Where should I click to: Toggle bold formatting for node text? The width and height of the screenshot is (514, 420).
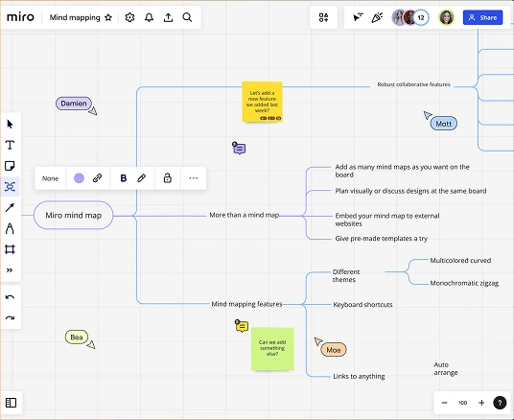(x=124, y=178)
